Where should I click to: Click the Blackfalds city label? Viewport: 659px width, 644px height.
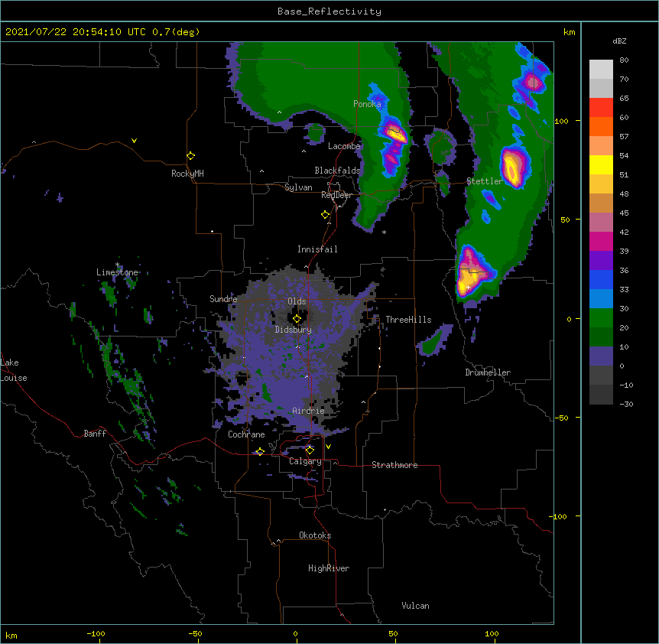click(x=337, y=171)
